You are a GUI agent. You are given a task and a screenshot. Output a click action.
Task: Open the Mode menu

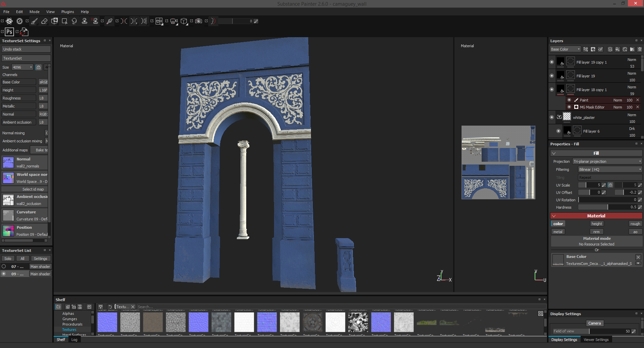click(35, 12)
